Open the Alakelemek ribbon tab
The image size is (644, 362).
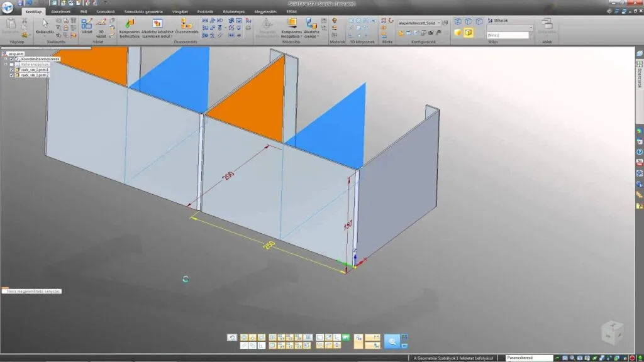(61, 12)
